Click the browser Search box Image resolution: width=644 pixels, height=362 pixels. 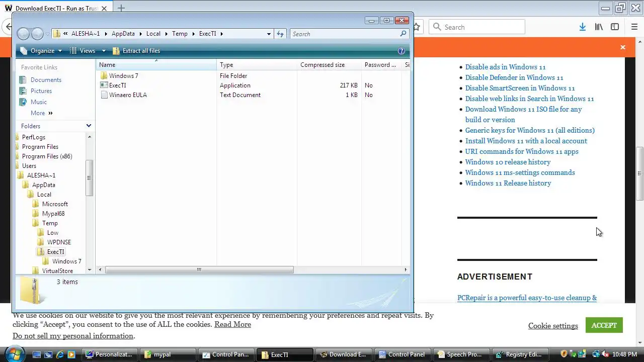coord(476,27)
